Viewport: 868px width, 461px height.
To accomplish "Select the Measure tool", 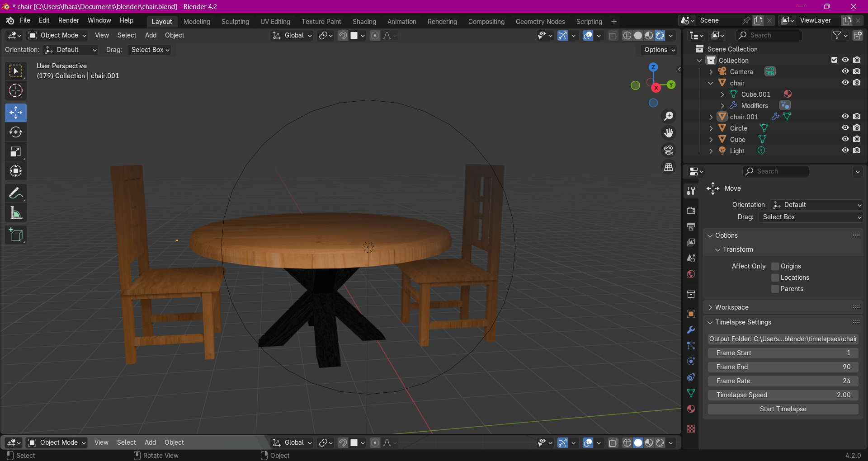I will click(16, 213).
